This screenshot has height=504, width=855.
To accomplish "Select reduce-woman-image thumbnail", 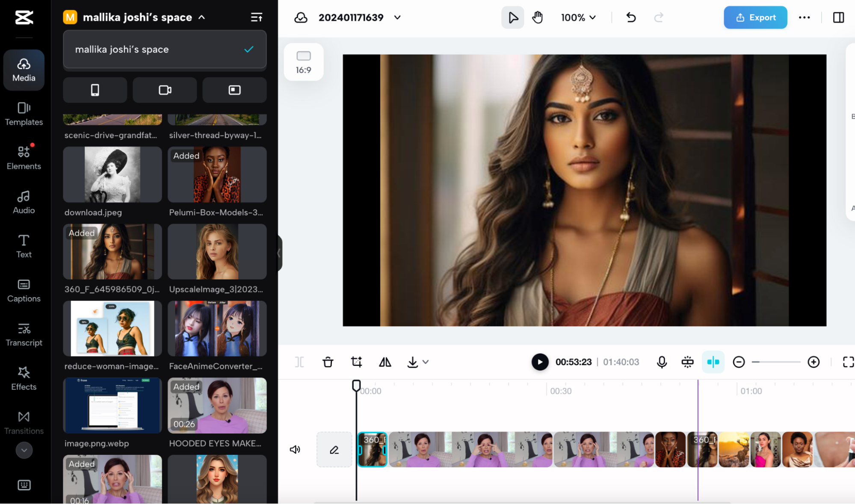I will [112, 329].
